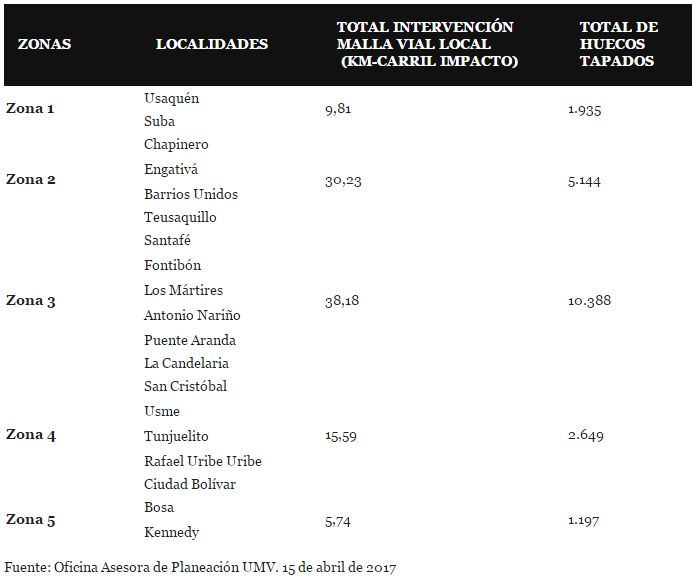Viewport: 692px width, 578px height.
Task: Click the Los Mártires locality
Action: tap(183, 290)
